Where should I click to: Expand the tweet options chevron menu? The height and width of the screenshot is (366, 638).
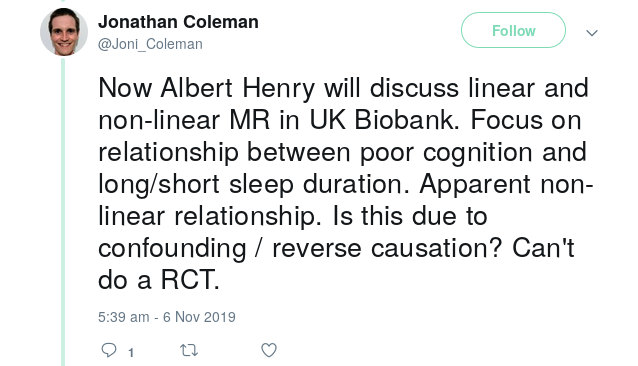592,33
